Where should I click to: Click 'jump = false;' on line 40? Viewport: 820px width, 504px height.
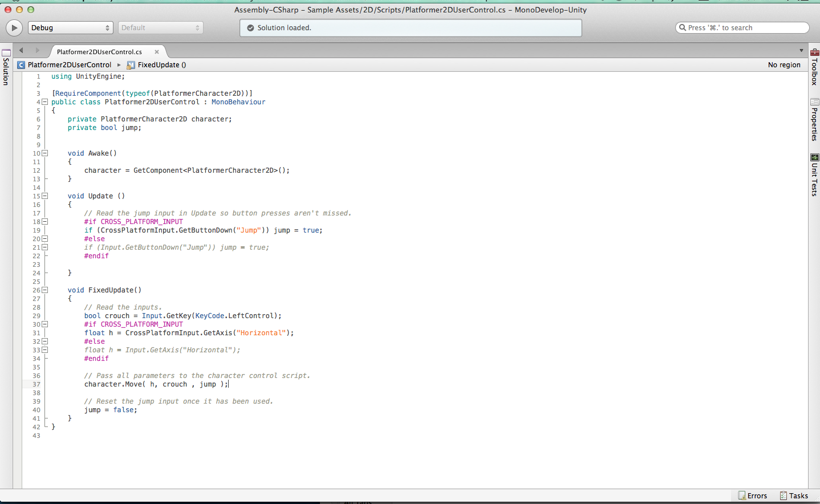click(111, 410)
